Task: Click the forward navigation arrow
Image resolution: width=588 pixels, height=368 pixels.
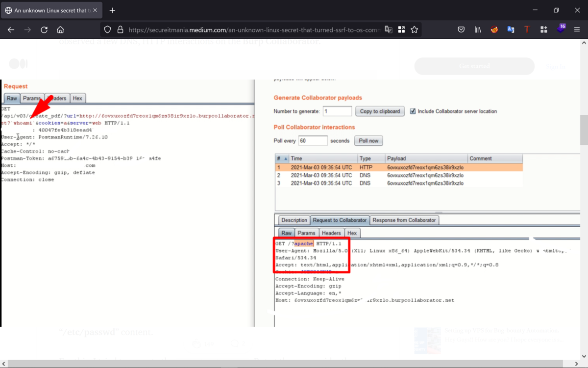Action: pos(27,30)
